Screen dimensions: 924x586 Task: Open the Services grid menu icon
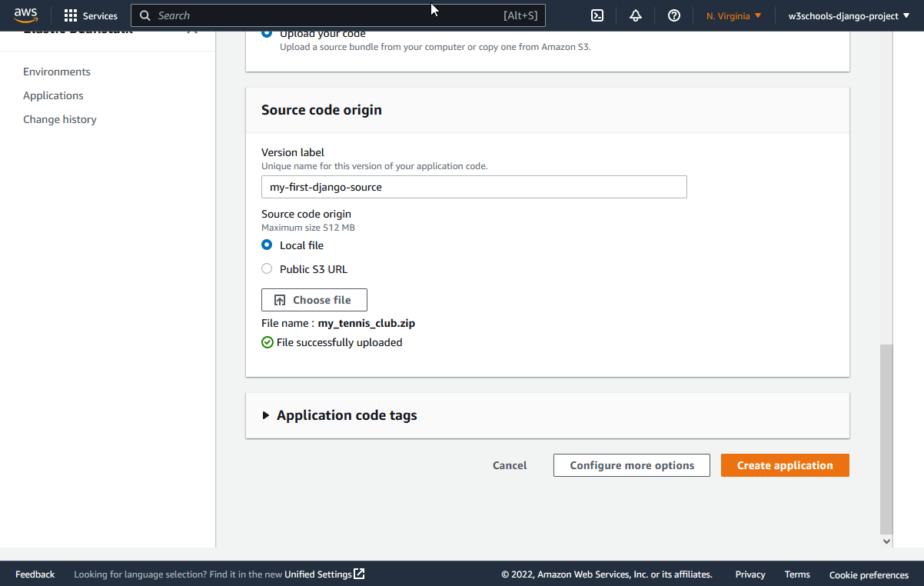(x=71, y=15)
